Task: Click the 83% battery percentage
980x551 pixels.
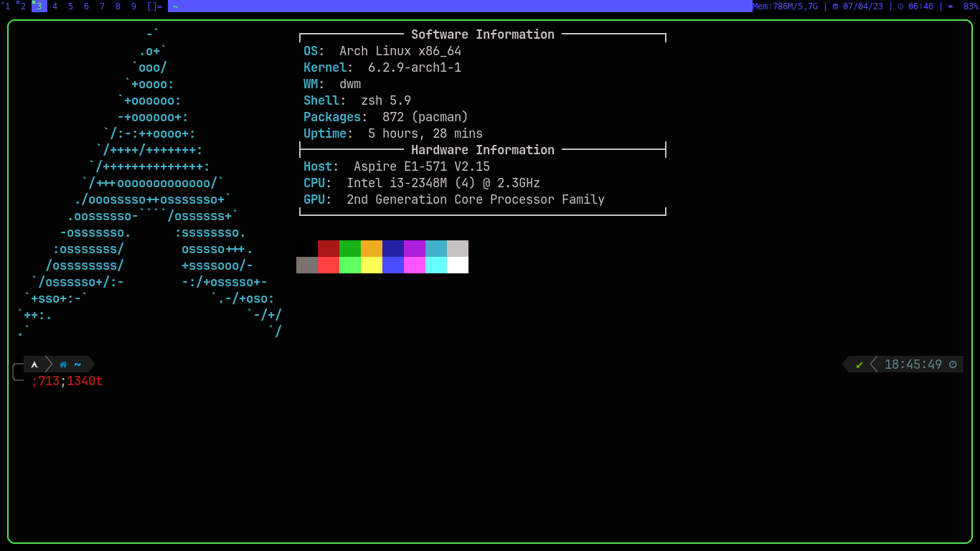Action: click(x=971, y=6)
